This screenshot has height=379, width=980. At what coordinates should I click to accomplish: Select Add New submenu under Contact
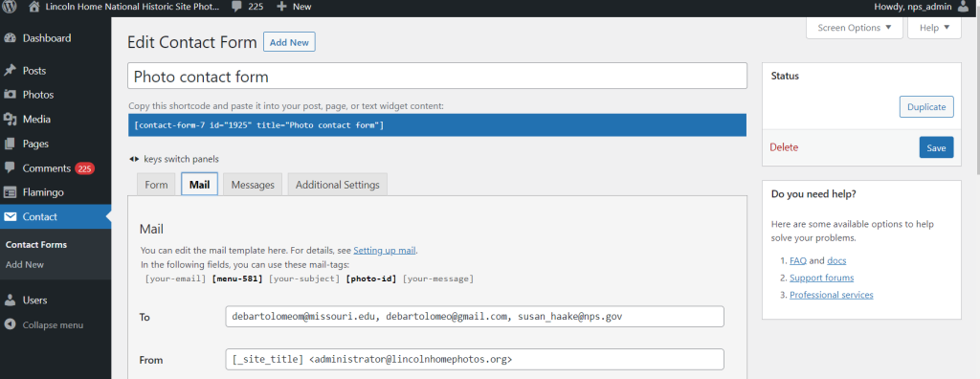[x=25, y=264]
